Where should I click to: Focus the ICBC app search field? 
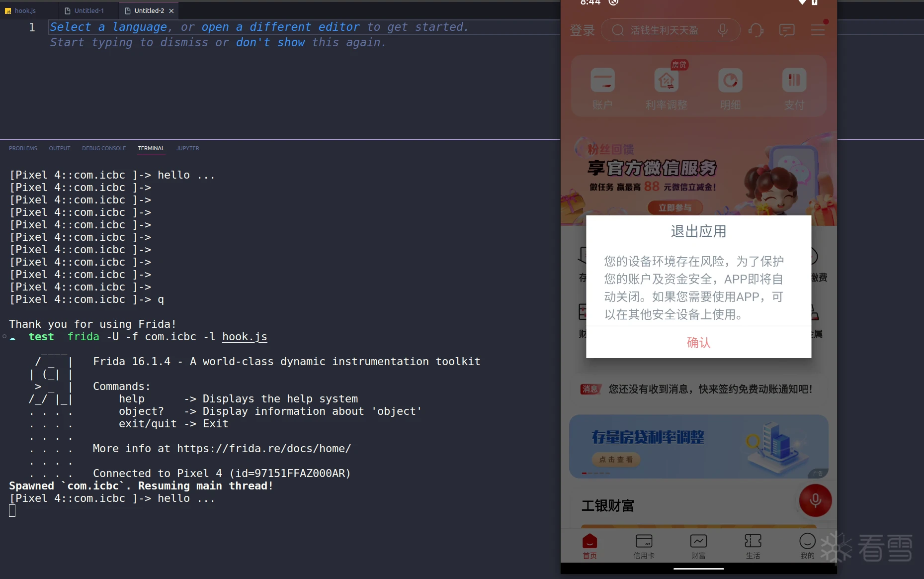(x=671, y=30)
